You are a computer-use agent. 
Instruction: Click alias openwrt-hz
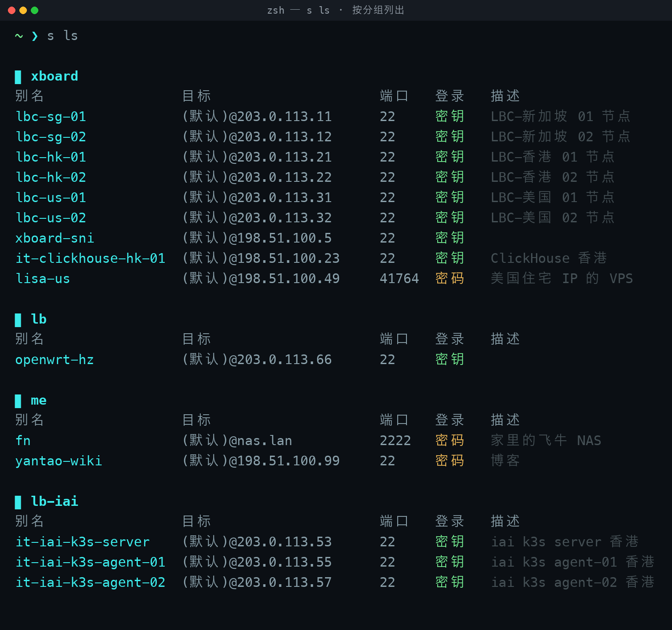55,360
